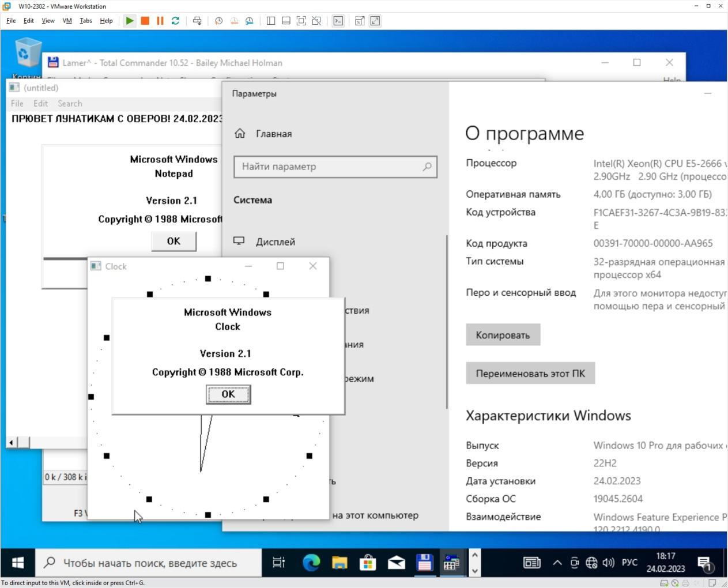728x588 pixels.
Task: Click the Home icon in Settings
Action: (240, 134)
